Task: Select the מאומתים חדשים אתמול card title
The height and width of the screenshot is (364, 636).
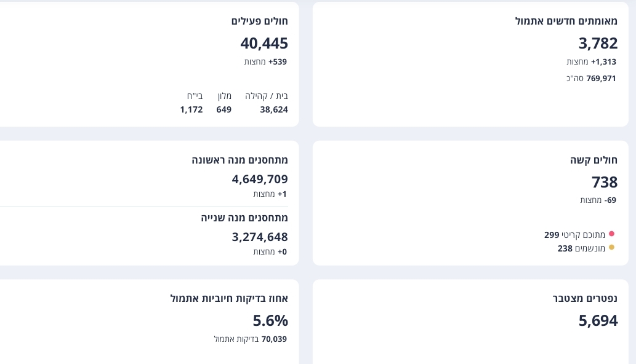Action: coord(566,21)
